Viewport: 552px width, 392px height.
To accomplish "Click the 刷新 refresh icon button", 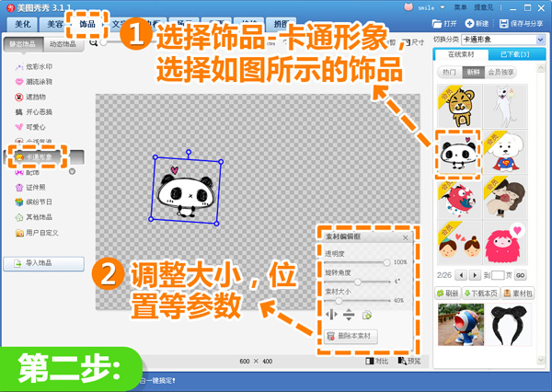I will [x=447, y=293].
